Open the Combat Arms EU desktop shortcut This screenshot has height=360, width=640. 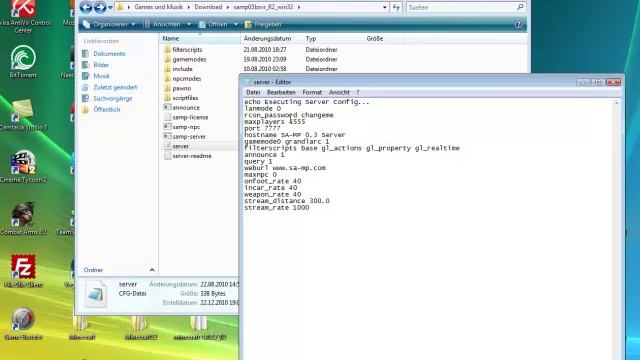coord(23,219)
